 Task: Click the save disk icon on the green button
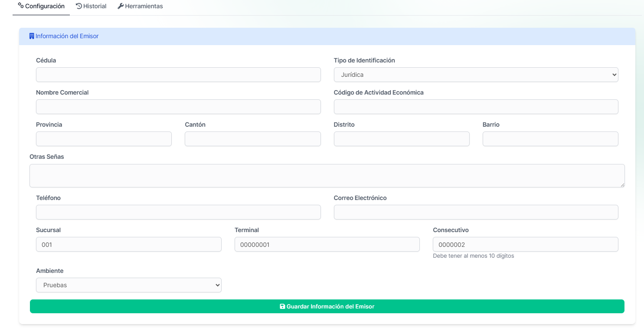(282, 306)
